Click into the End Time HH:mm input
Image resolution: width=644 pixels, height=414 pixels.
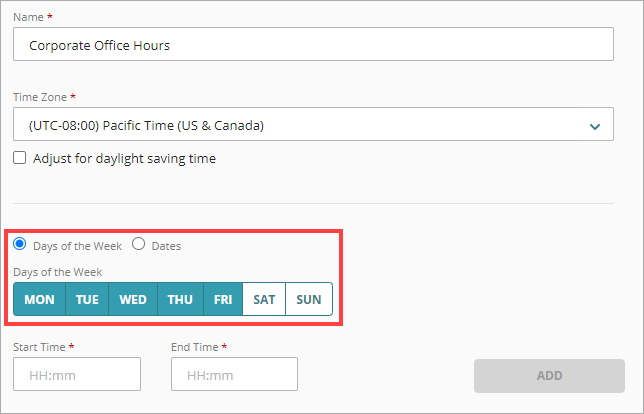(235, 375)
